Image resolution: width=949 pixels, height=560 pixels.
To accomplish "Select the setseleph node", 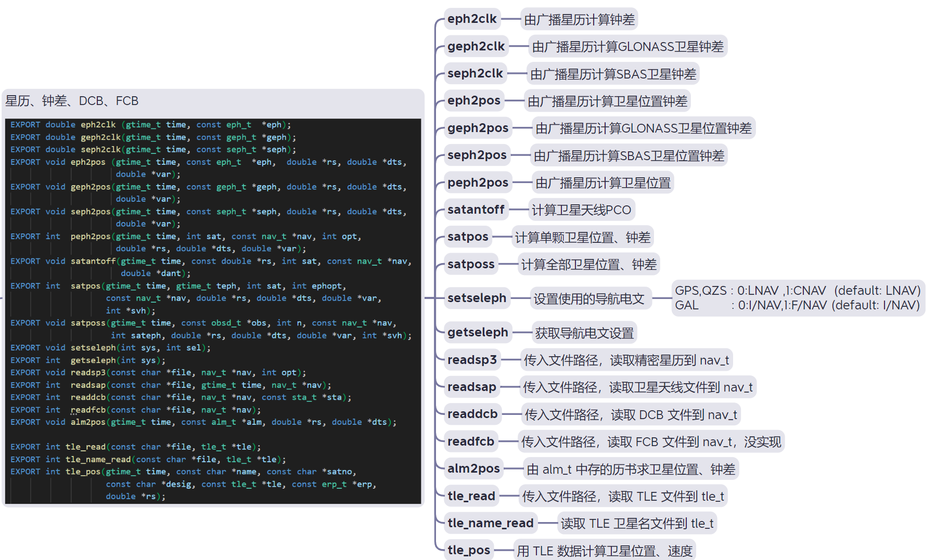I will pyautogui.click(x=477, y=298).
